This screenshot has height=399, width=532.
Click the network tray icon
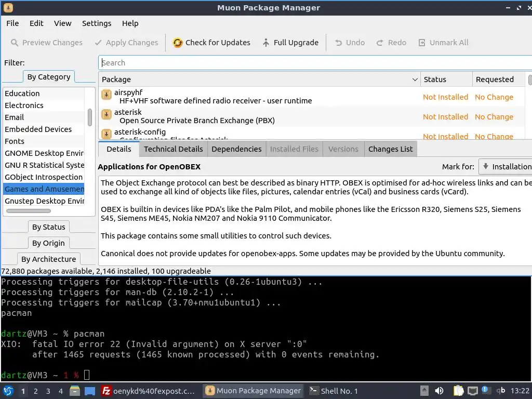[472, 391]
